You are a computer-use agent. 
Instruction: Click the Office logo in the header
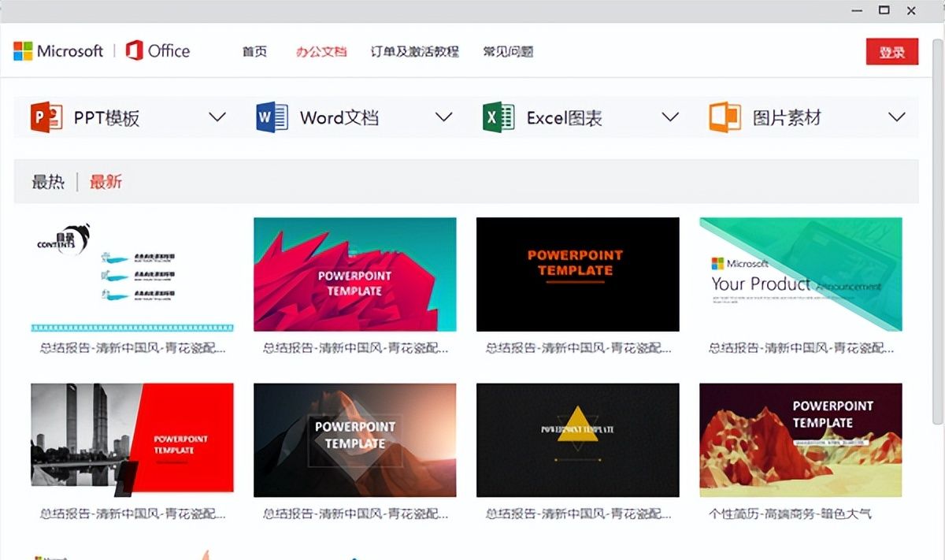point(157,51)
